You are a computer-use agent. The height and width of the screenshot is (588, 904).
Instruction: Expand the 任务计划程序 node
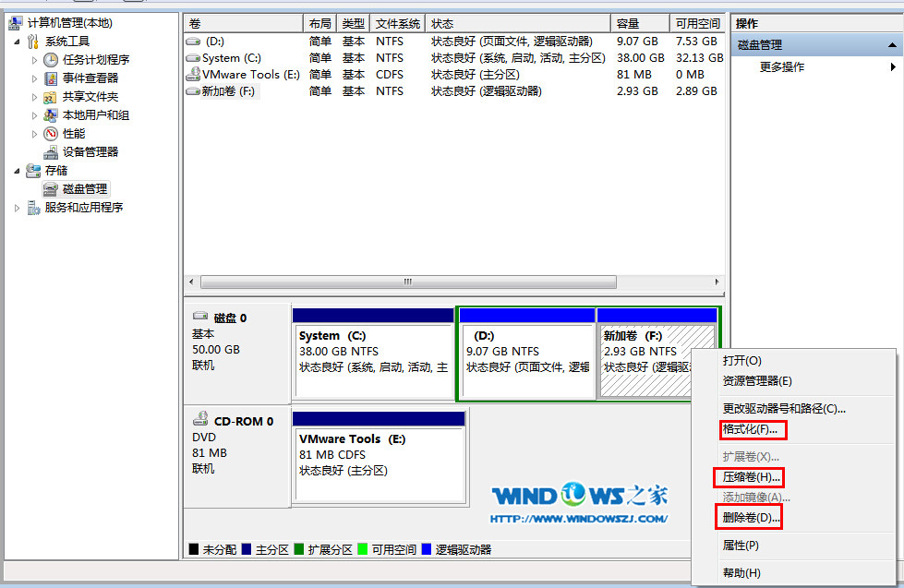(34, 60)
